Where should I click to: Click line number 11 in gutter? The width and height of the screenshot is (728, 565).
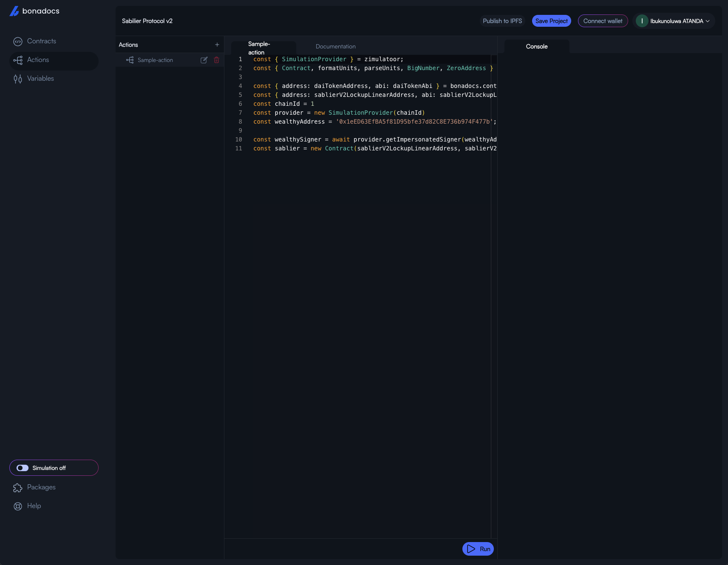(239, 148)
